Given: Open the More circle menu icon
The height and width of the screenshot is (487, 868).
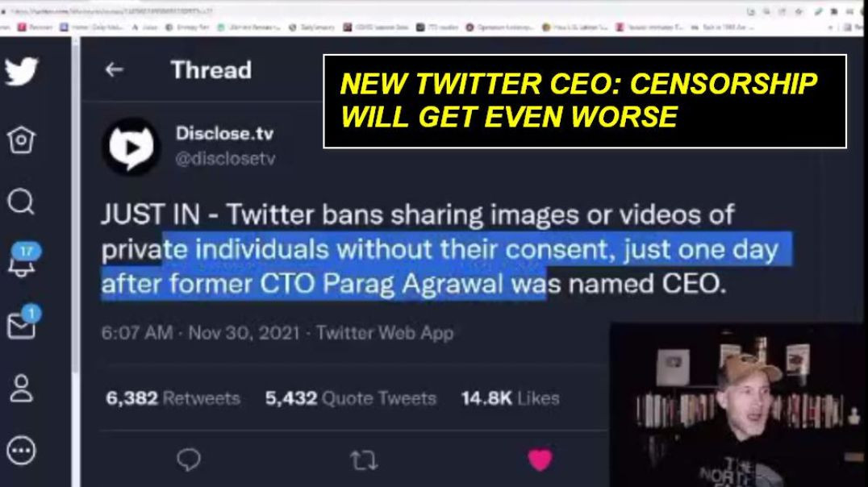Looking at the screenshot, I should [22, 451].
